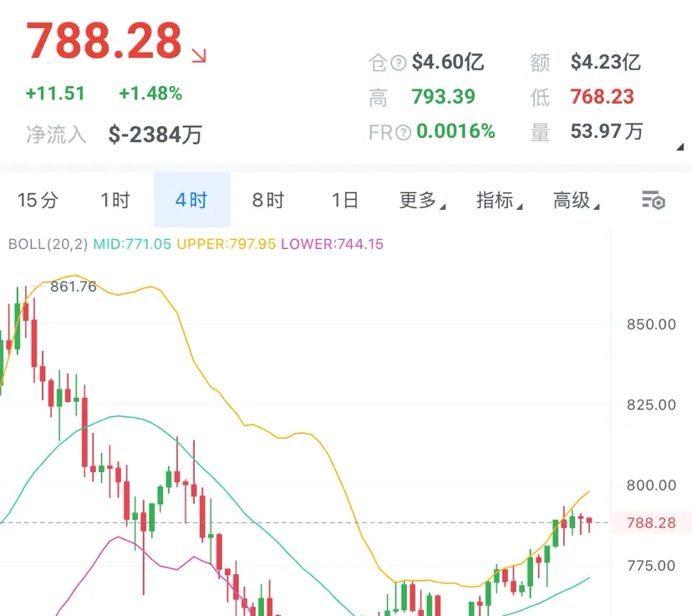Tap the 788.28 main price
692x616 pixels.
(x=104, y=41)
